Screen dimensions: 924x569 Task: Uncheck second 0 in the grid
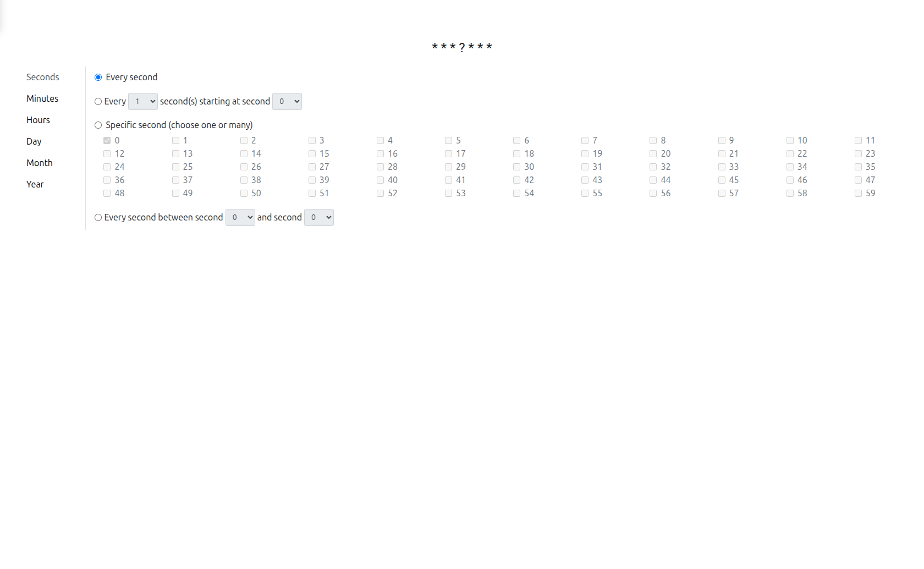click(107, 140)
